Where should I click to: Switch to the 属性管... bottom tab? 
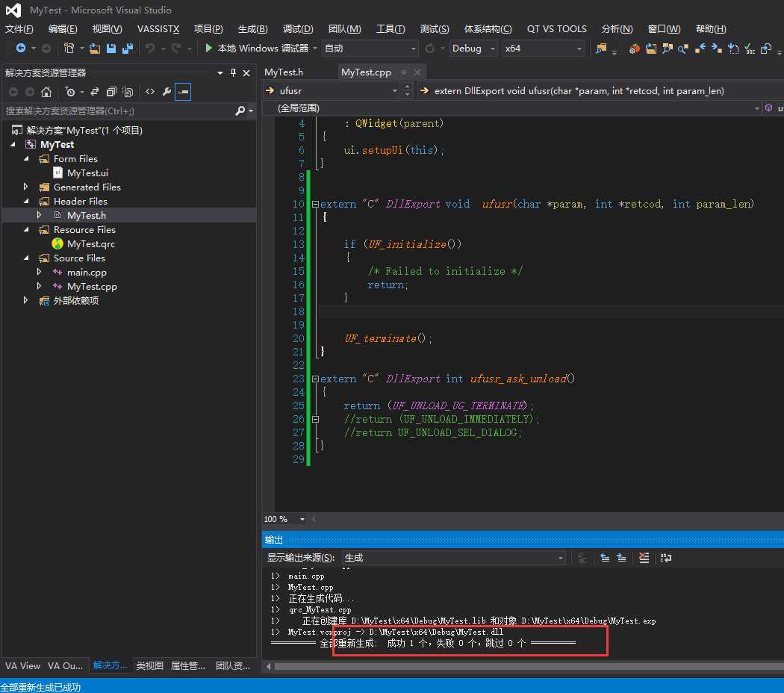[188, 665]
